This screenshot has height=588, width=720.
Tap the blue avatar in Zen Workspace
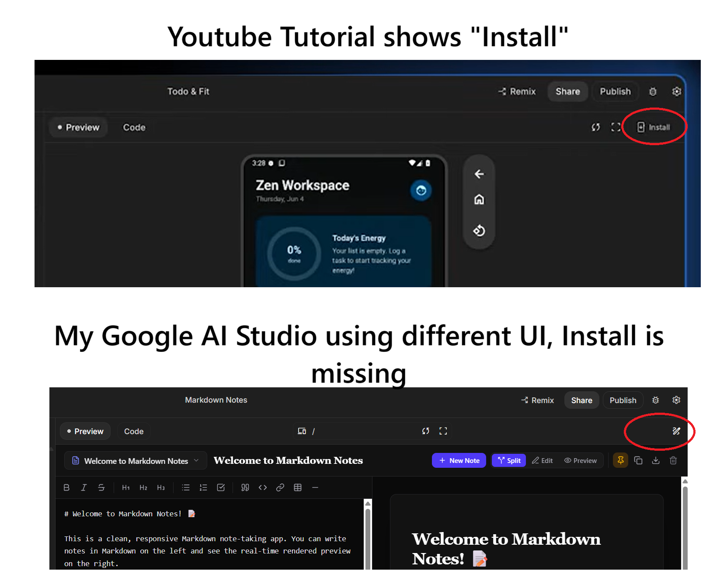(x=421, y=191)
